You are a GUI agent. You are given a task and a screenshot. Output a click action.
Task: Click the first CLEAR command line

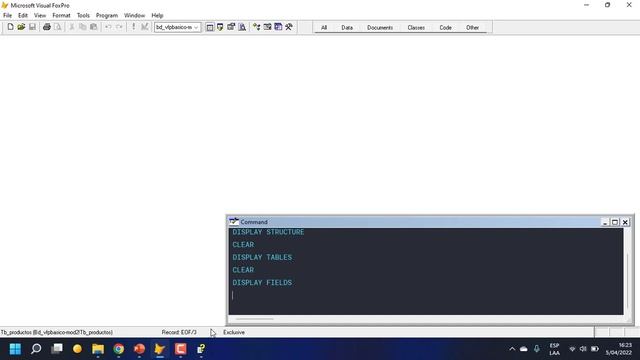(x=243, y=244)
